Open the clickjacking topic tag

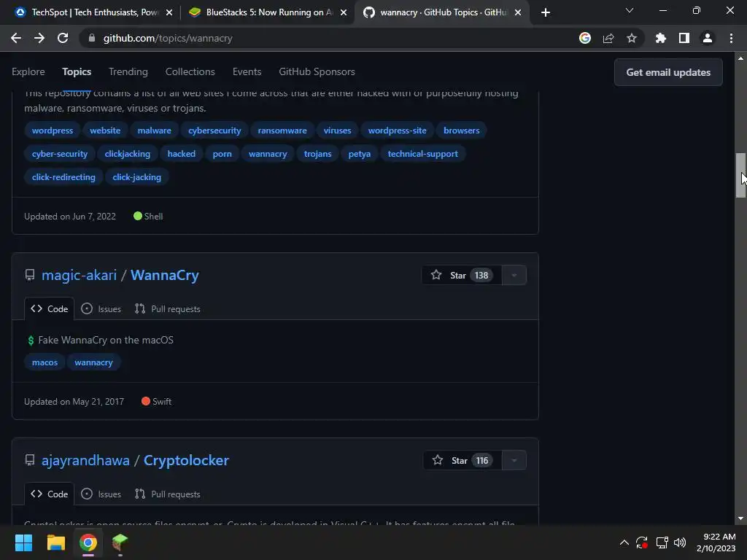(x=127, y=154)
